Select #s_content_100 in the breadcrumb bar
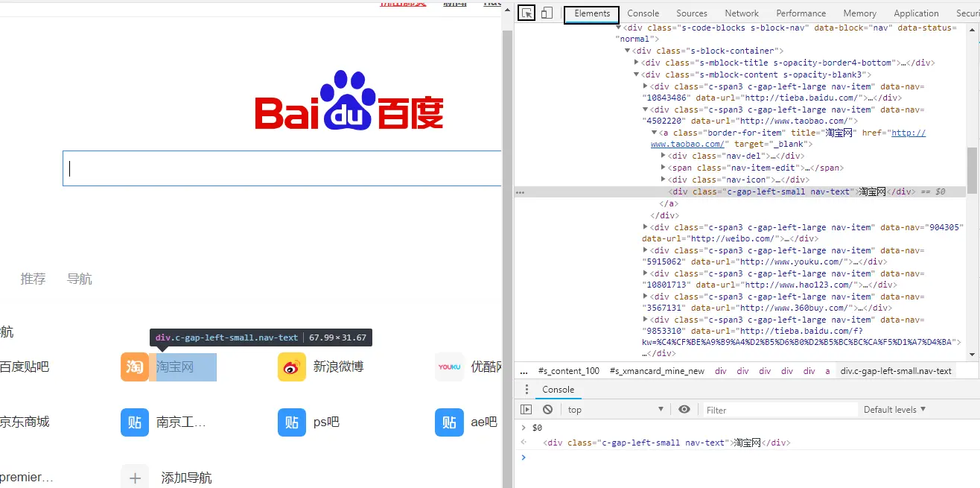This screenshot has height=488, width=980. (570, 371)
